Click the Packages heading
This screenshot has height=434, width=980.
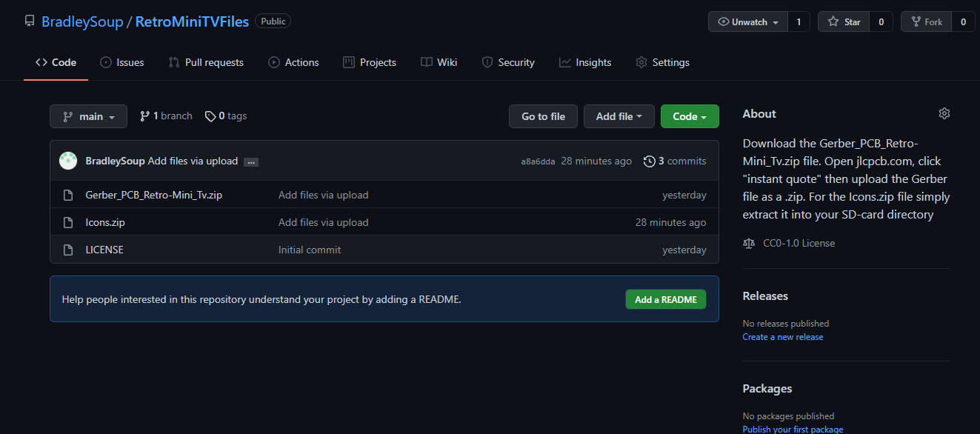tap(767, 388)
